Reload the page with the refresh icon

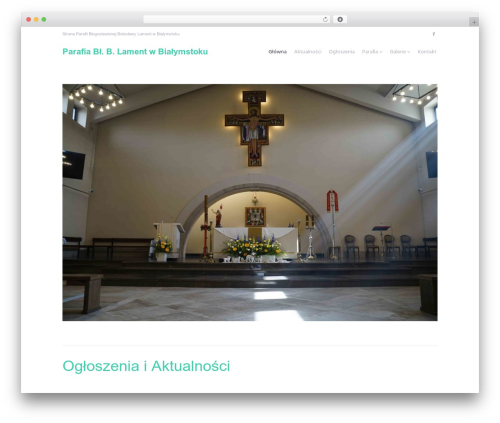coord(325,20)
